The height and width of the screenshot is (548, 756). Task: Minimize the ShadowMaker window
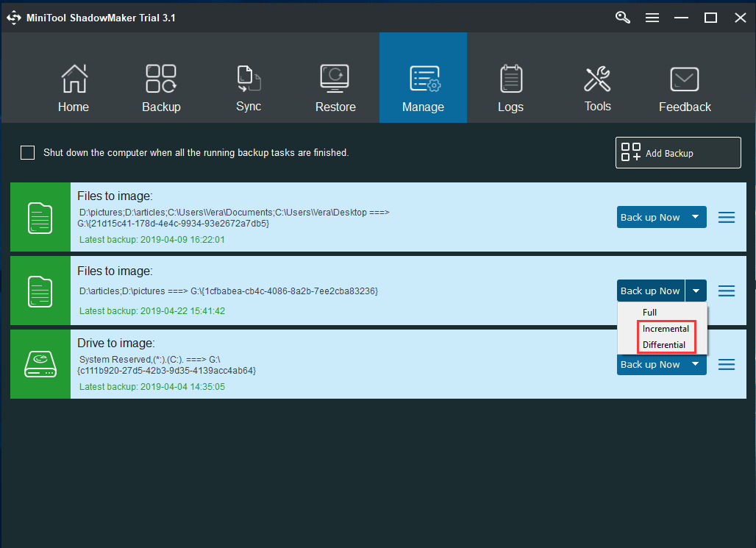pyautogui.click(x=681, y=18)
